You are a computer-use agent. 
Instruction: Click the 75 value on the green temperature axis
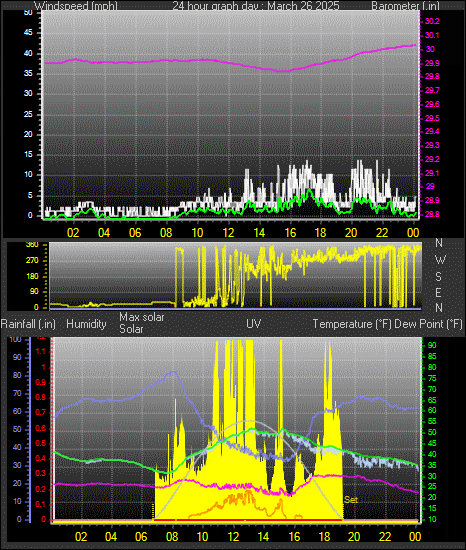[432, 378]
